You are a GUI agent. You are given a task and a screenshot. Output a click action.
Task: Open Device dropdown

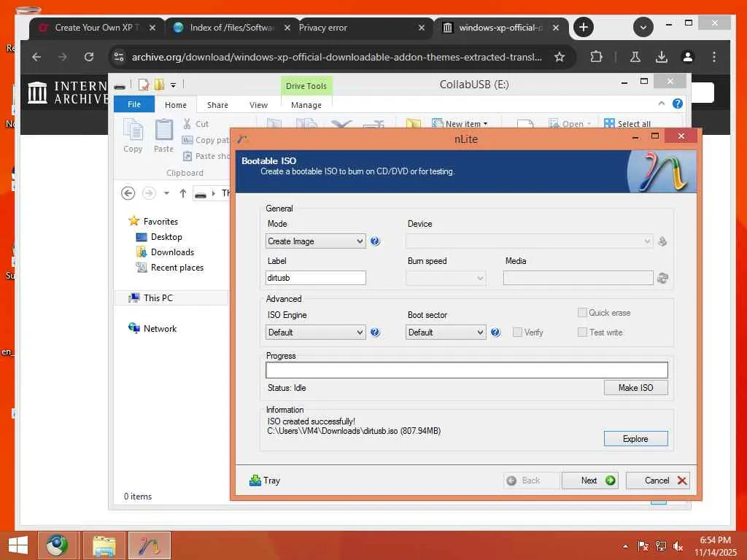[x=529, y=241]
